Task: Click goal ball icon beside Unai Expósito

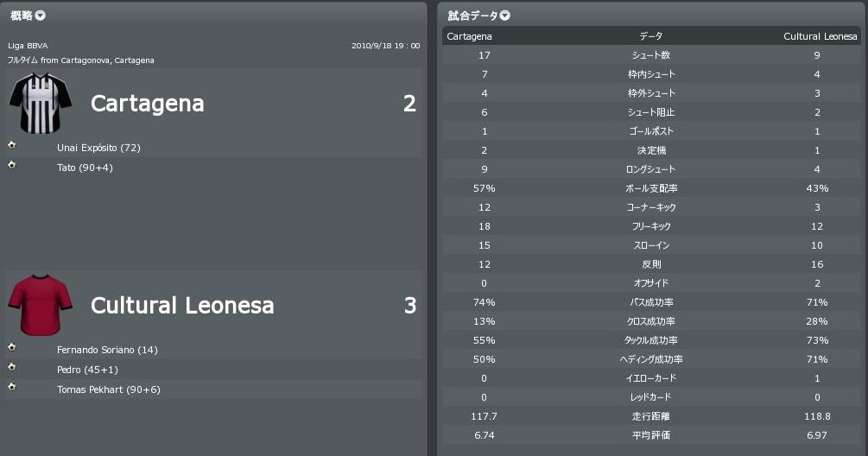Action: 11,145
